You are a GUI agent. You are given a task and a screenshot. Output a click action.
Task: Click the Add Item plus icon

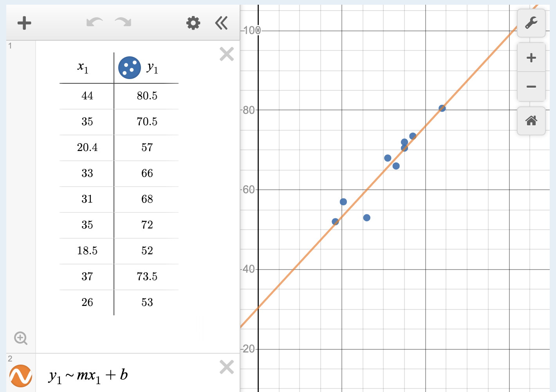pos(24,23)
